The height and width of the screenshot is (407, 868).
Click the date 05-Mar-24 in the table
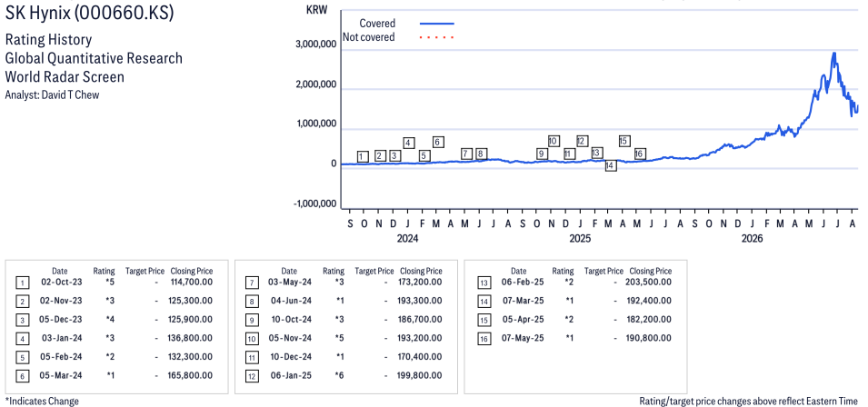(62, 375)
